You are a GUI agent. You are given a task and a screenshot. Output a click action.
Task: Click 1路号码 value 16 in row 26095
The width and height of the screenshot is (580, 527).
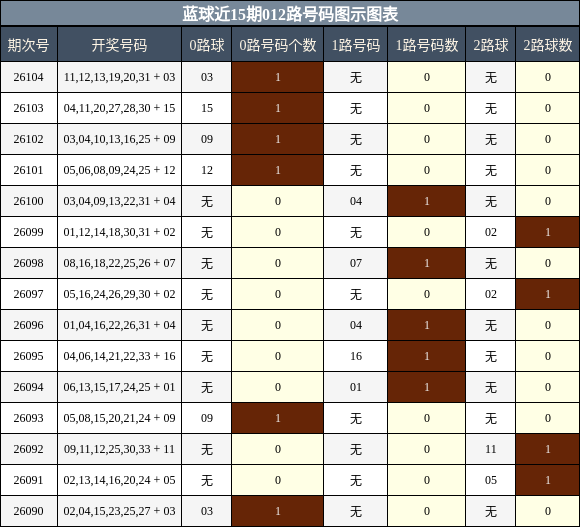click(x=356, y=356)
